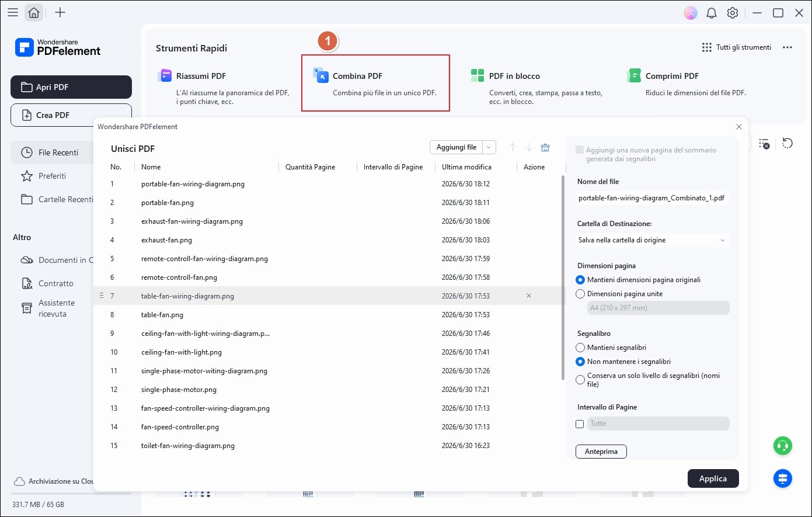Select Dimensioni pagina unite radio button
The height and width of the screenshot is (517, 812).
click(x=580, y=294)
